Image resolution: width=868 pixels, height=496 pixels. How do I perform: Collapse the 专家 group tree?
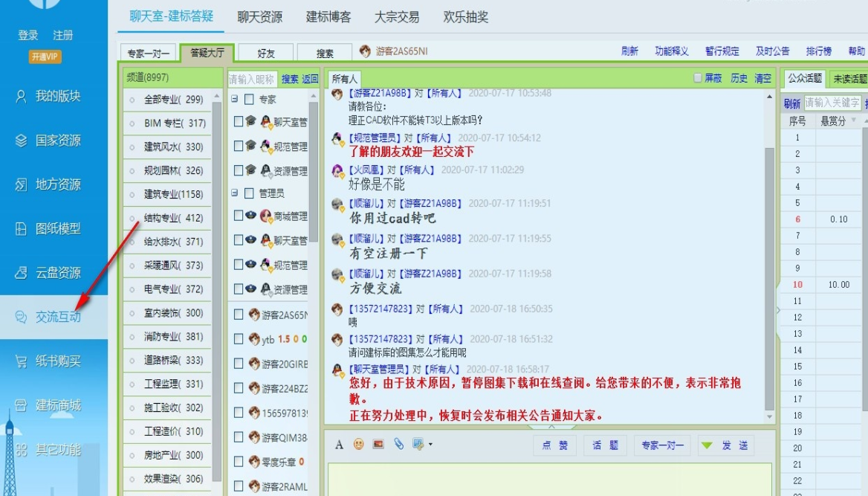tap(234, 99)
